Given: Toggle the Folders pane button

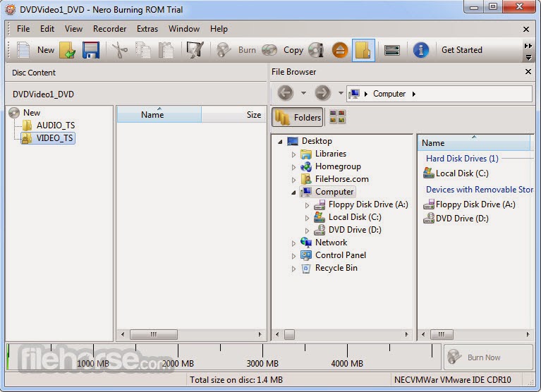Looking at the screenshot, I should tap(298, 117).
